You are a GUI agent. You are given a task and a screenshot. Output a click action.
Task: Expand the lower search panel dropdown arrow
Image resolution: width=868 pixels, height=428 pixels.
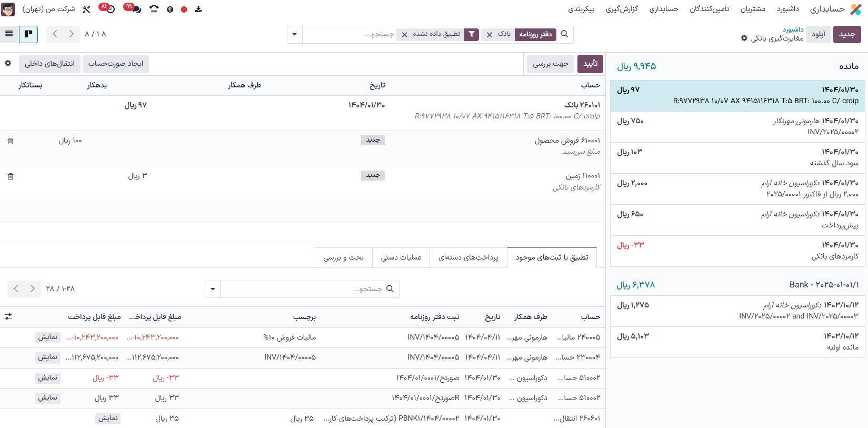coord(213,289)
